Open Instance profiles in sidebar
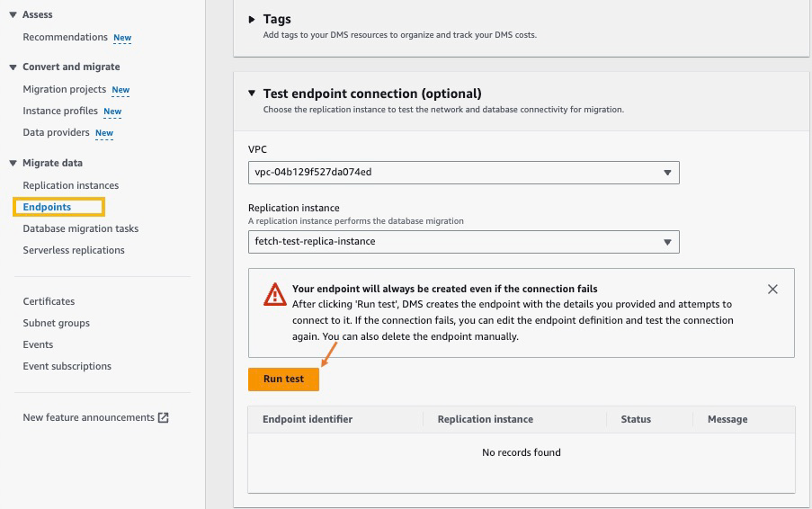 [60, 112]
